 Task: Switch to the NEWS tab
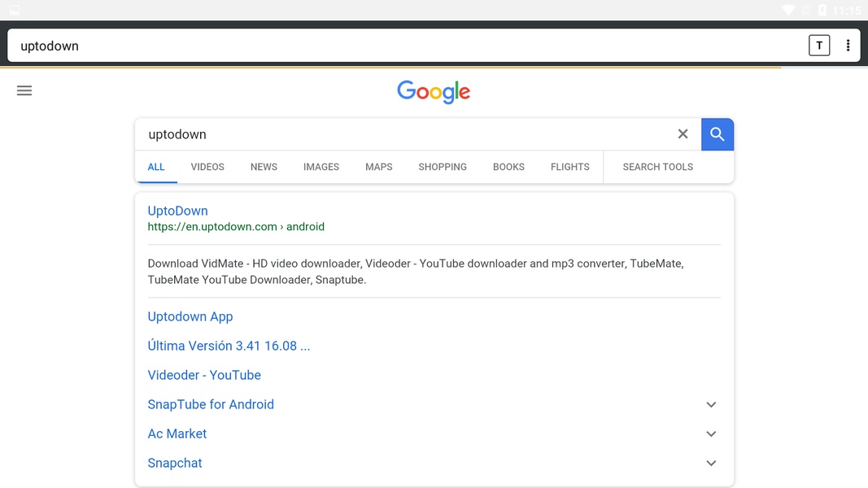point(264,167)
